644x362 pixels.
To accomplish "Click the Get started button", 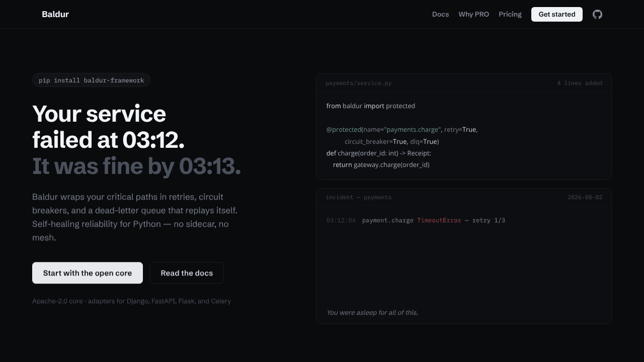I will pos(557,14).
